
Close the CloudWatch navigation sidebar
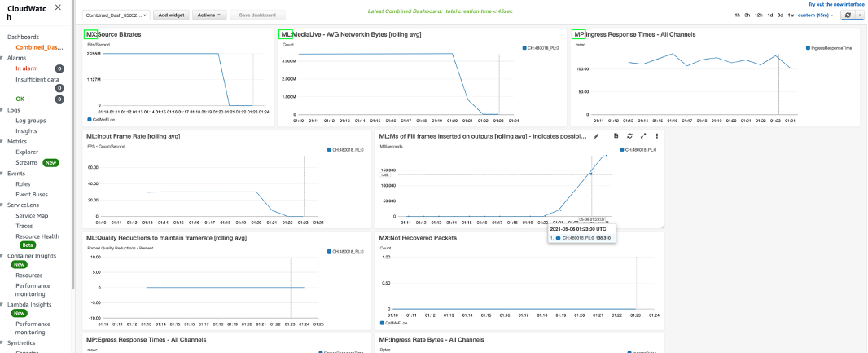tap(59, 7)
